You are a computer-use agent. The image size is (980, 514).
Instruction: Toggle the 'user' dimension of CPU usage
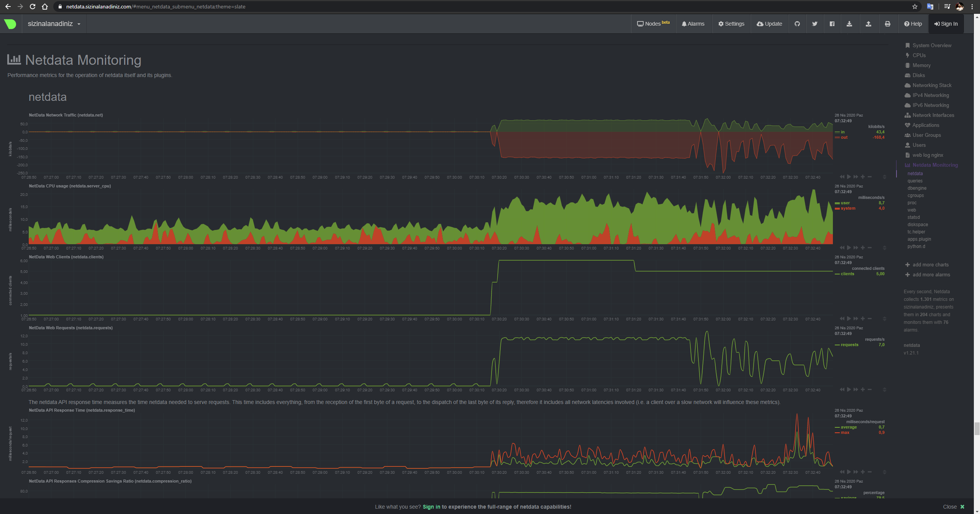[x=845, y=203]
